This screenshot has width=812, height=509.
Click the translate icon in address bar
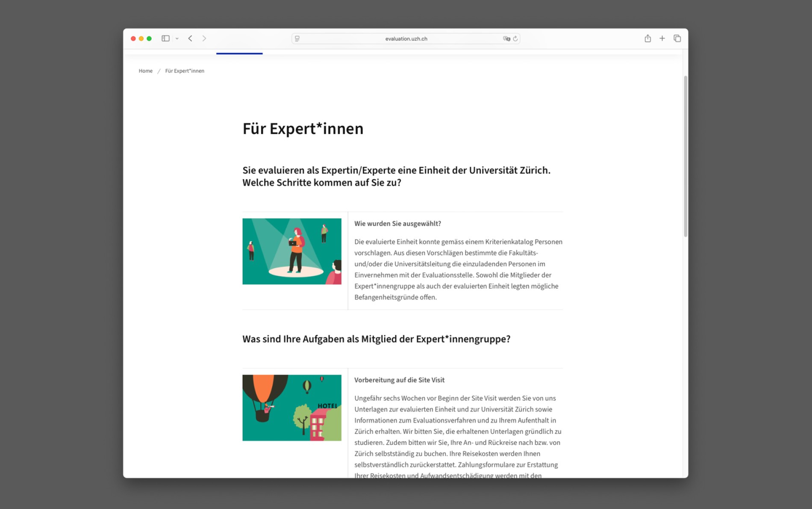pyautogui.click(x=506, y=38)
